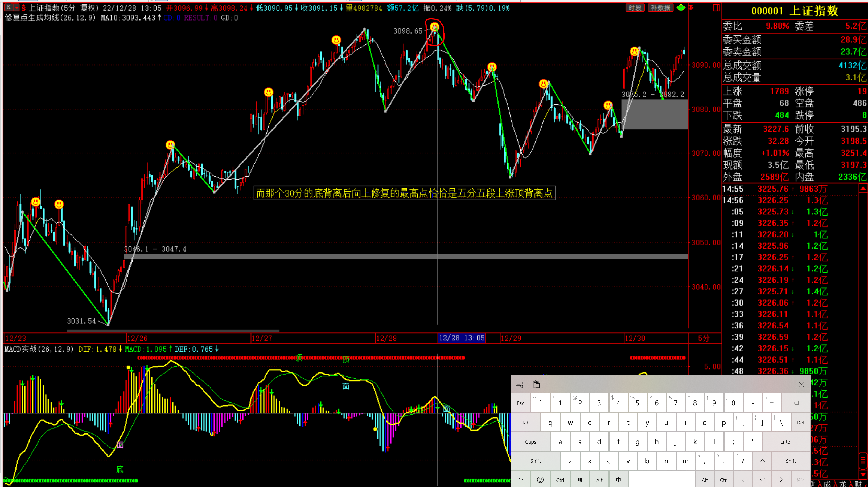Switch input language with the 中 key
This screenshot has width=868, height=487.
pyautogui.click(x=619, y=480)
